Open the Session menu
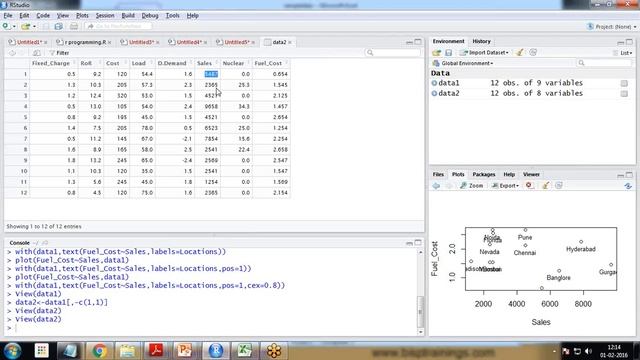Screen dimensions: 640x360 click(105, 16)
